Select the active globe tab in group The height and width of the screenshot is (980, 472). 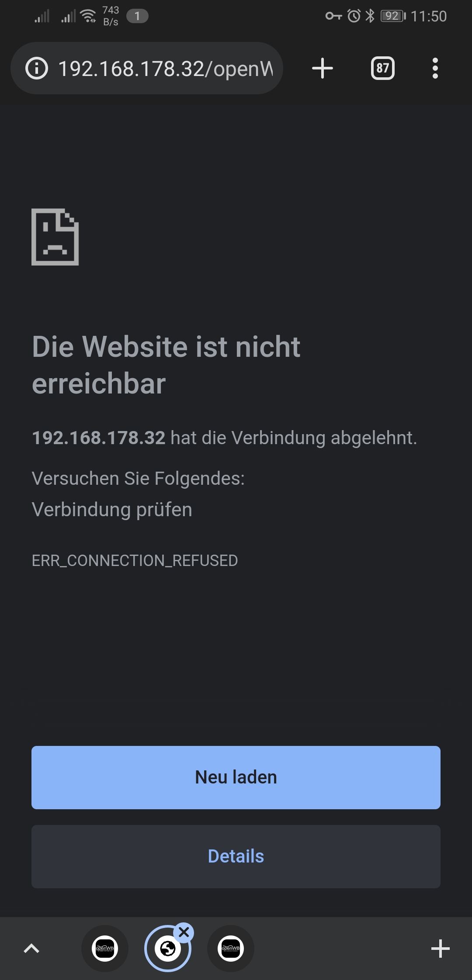[x=167, y=949]
